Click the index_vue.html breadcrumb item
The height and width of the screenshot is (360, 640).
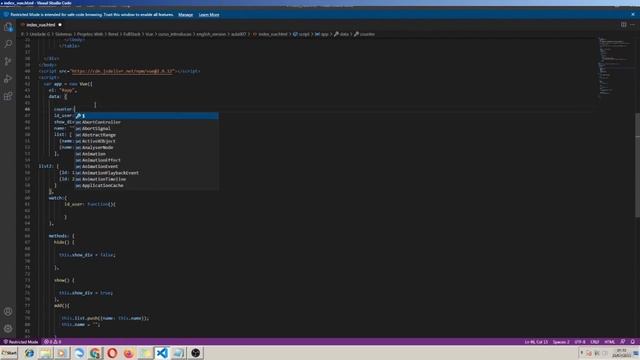tap(270, 34)
